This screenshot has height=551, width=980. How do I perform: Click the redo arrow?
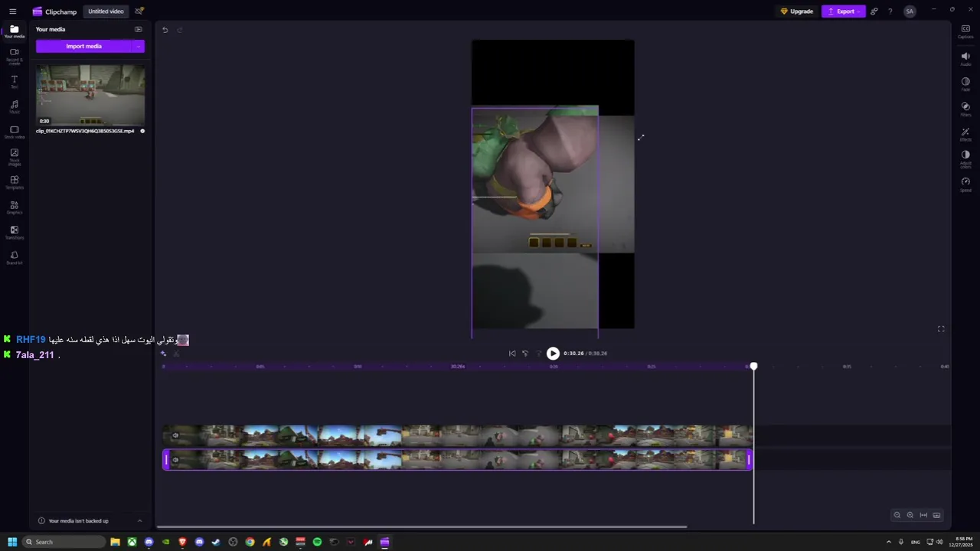click(180, 30)
